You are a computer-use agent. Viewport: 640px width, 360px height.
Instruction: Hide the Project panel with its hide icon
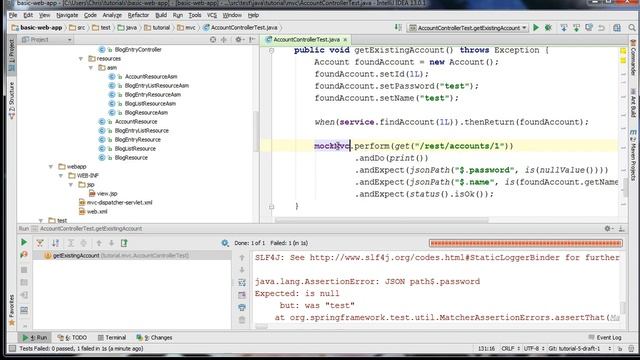[252, 40]
